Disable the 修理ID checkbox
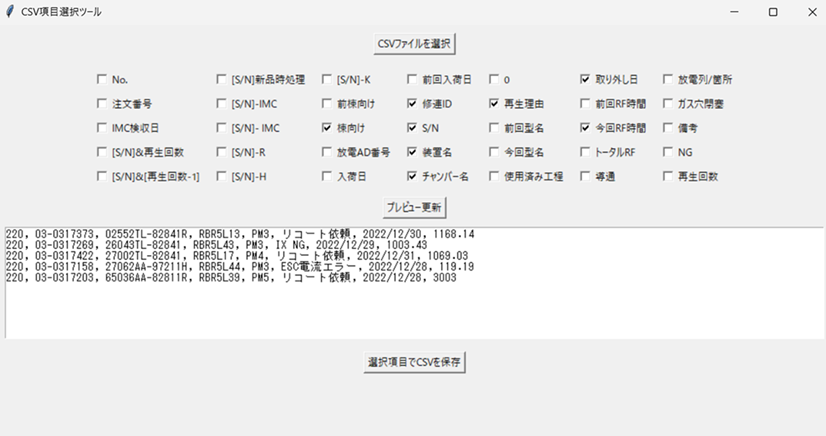This screenshot has width=826, height=436. coord(412,103)
